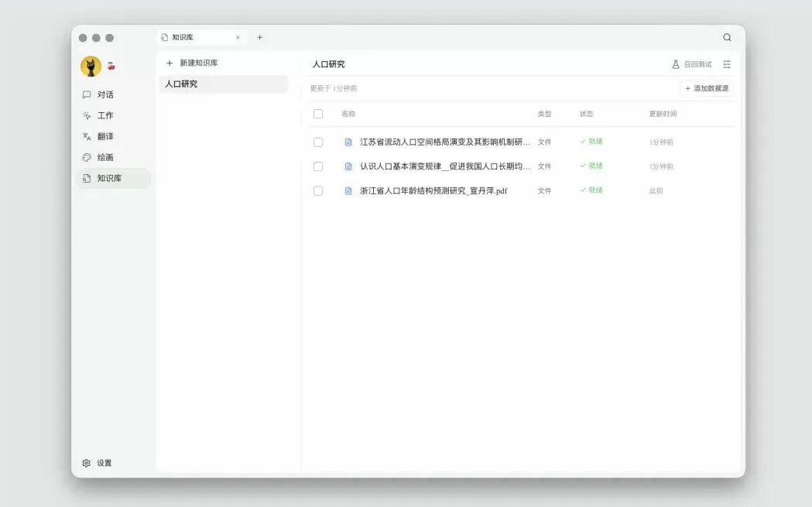Open file 浙江省人口年龄结构预测研究_宣丹萍.pdf
This screenshot has width=812, height=507.
(x=433, y=190)
